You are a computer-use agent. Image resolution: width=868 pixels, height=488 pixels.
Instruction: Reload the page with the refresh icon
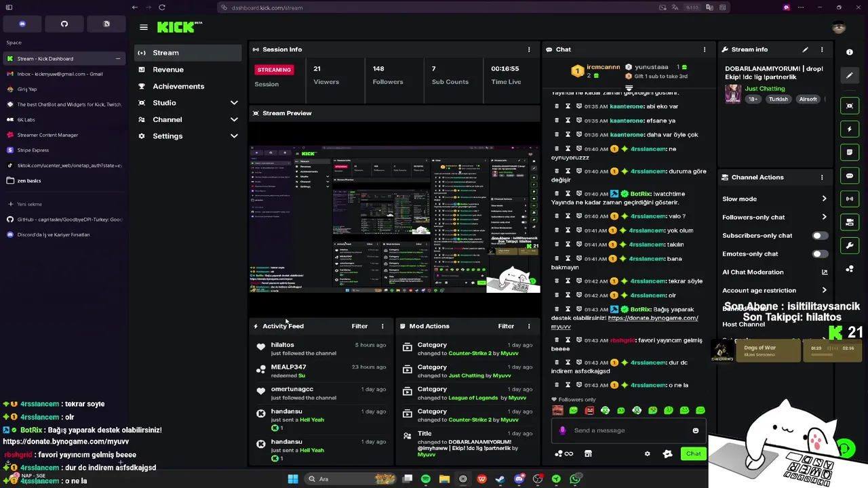tap(162, 7)
